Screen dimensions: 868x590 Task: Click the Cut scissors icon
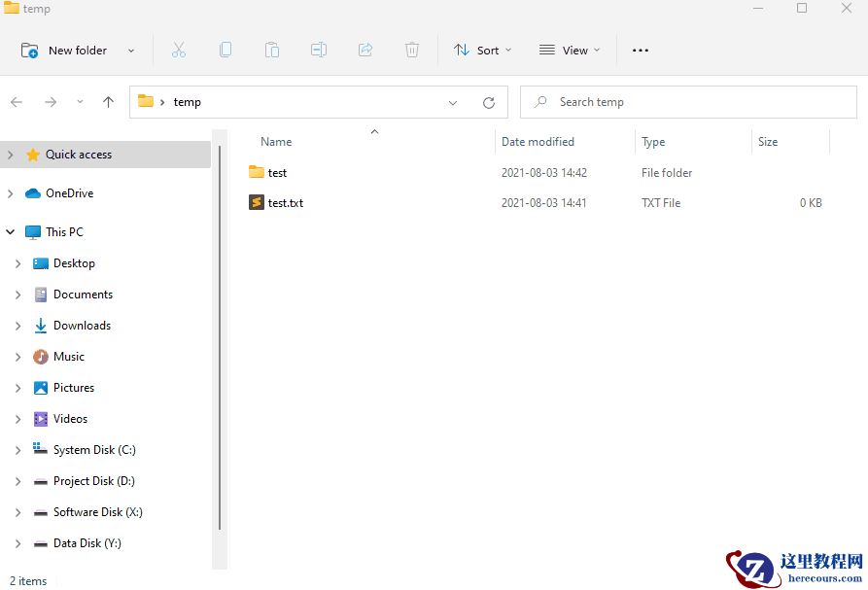(x=179, y=51)
